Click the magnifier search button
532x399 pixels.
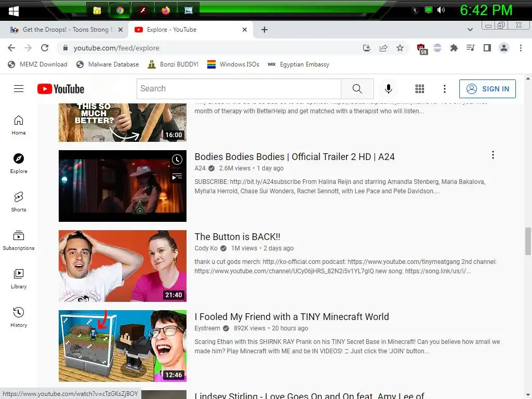tap(357, 89)
